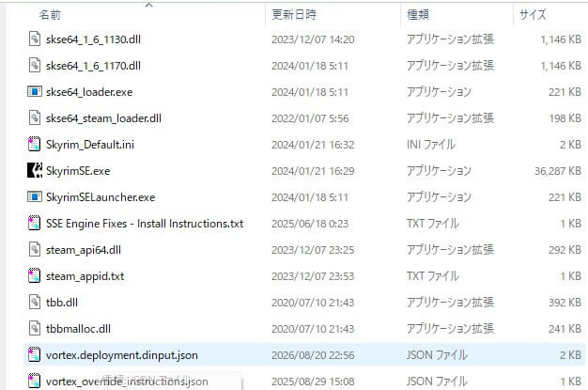Image resolution: width=588 pixels, height=390 pixels.
Task: Select file name SkyrimSE.exe
Action: click(x=78, y=171)
